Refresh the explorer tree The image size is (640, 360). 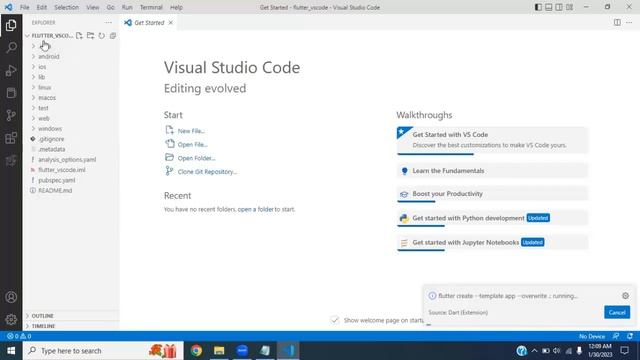click(102, 36)
